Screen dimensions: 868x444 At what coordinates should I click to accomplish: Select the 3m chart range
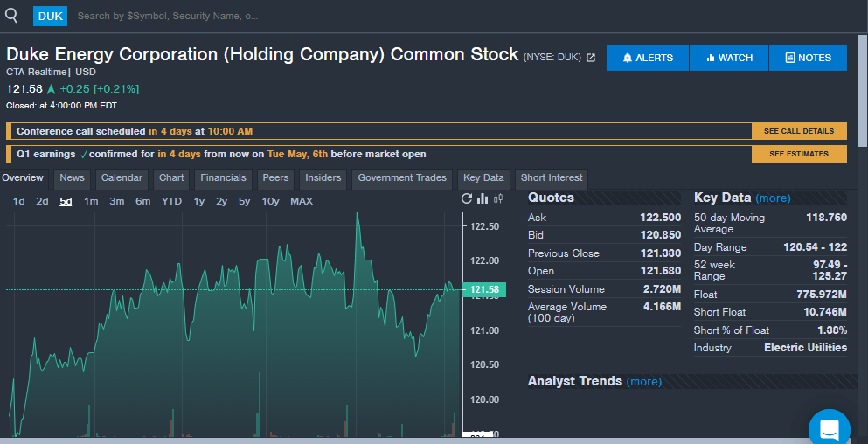click(117, 202)
